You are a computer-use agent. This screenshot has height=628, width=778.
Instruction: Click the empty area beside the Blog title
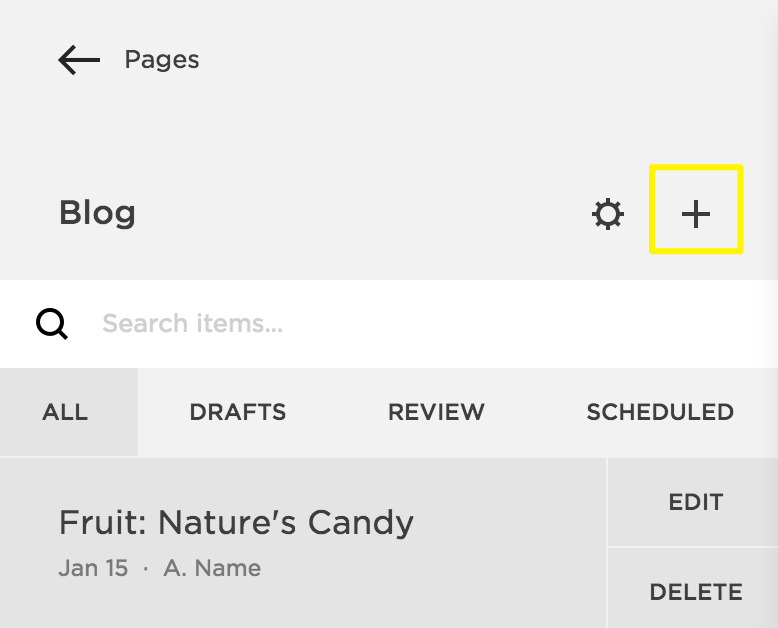pos(360,213)
